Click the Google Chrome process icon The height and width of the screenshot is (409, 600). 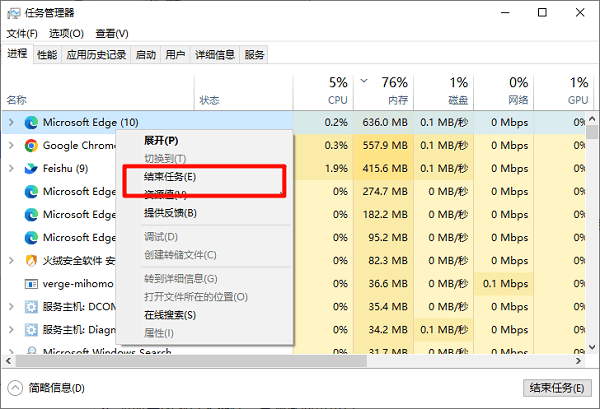pyautogui.click(x=31, y=145)
